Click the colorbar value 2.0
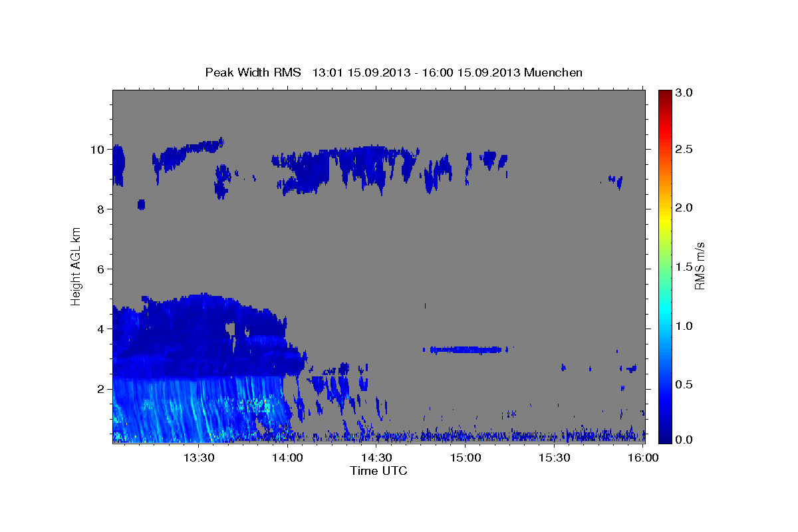The image size is (798, 532). (684, 208)
